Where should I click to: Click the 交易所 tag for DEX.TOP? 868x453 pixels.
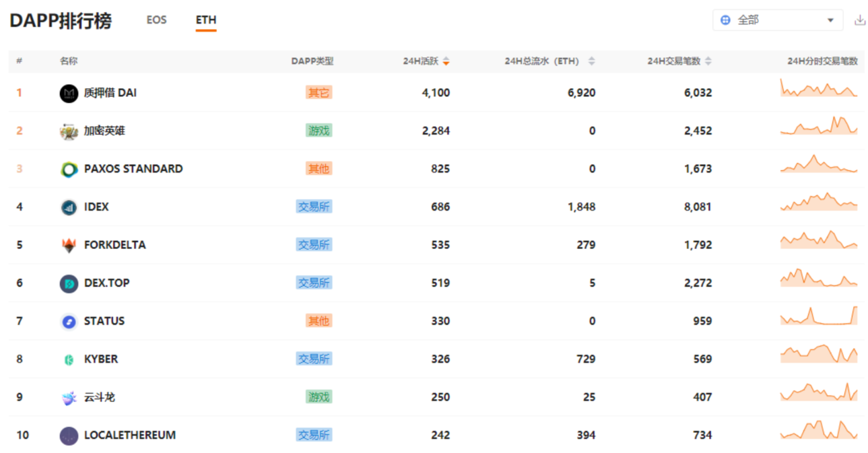(314, 283)
